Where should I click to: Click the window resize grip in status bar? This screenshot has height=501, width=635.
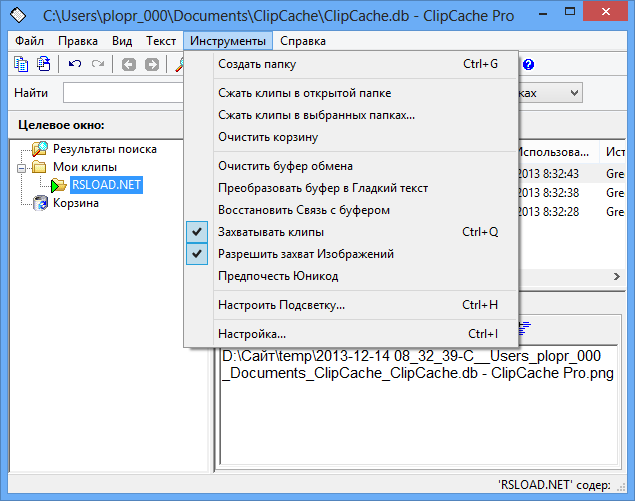tap(621, 487)
